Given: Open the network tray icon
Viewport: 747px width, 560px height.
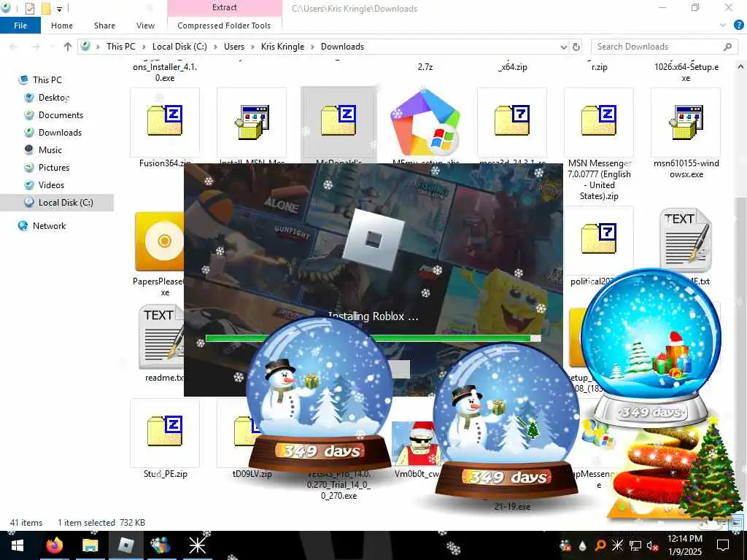Looking at the screenshot, I should (x=635, y=545).
